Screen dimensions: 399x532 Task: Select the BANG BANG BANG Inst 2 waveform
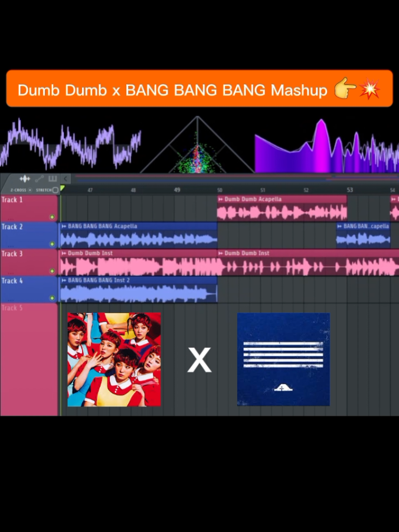click(x=139, y=294)
